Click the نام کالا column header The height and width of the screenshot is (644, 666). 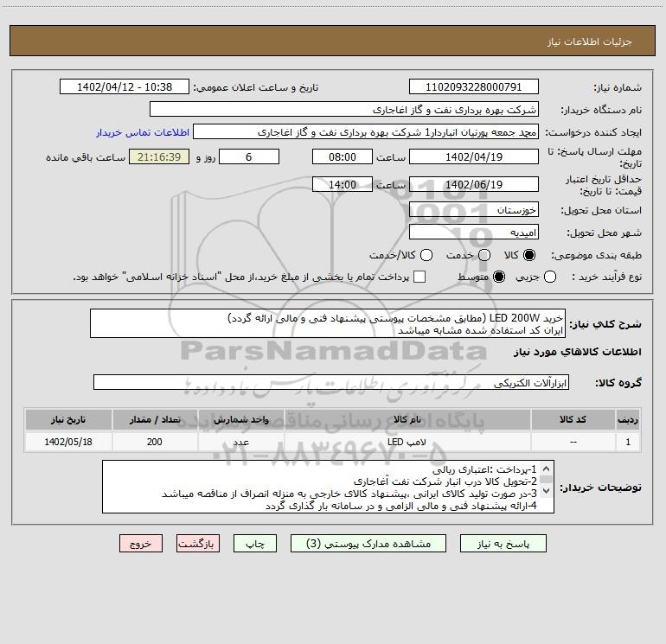(407, 419)
